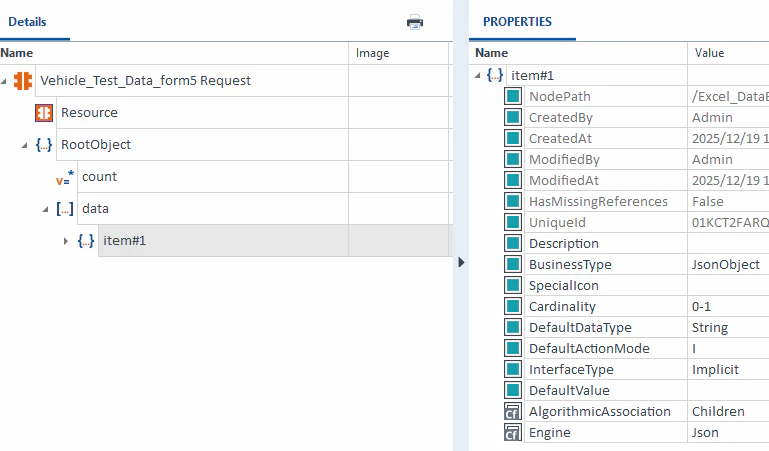
Task: Click the Cardinality value 0-1
Action: coord(701,306)
